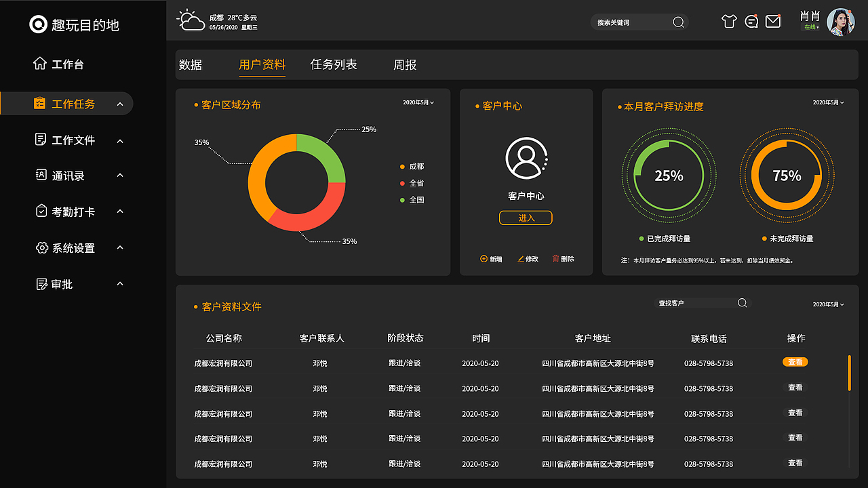Expand the 通讯录 menu chevron
Image resolution: width=868 pixels, height=488 pixels.
[x=120, y=176]
